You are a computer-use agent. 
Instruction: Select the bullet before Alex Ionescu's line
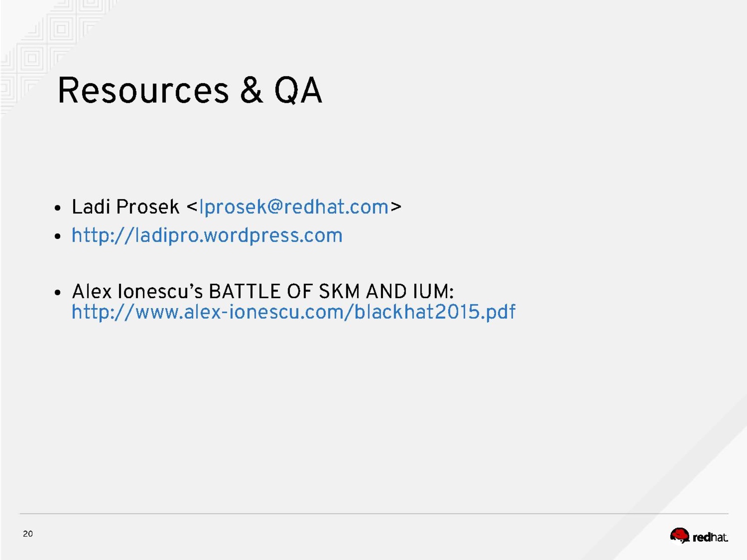pos(57,293)
